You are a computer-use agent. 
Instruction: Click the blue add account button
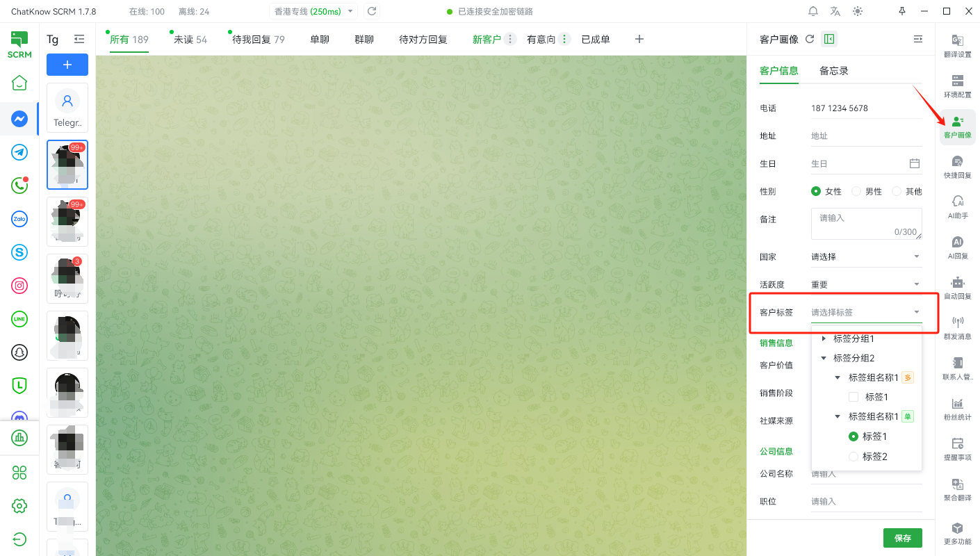(x=67, y=65)
